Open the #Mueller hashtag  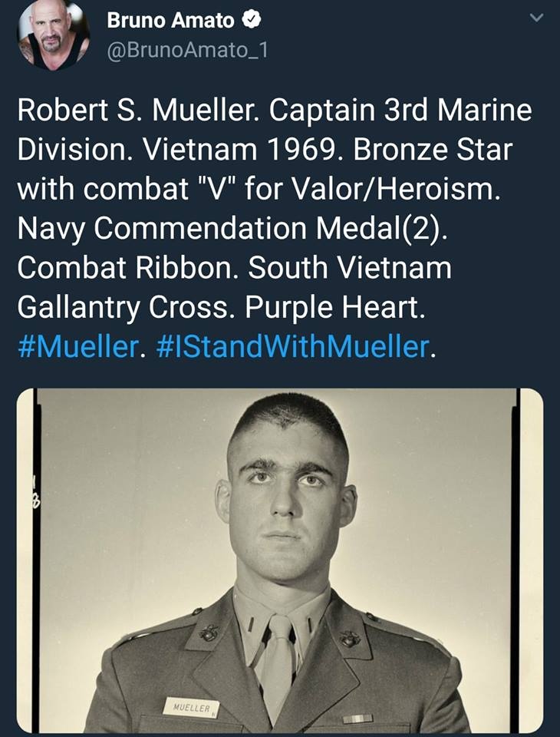click(x=78, y=346)
